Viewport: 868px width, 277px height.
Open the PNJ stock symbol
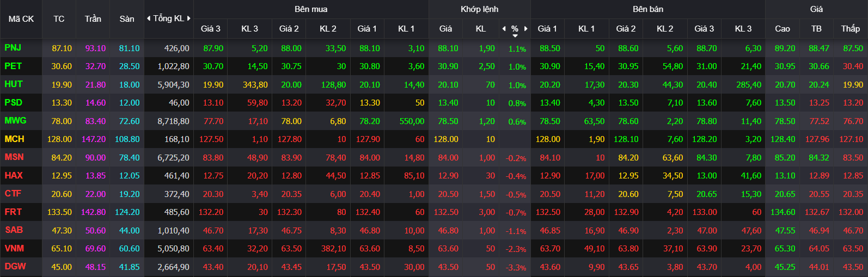tap(13, 48)
